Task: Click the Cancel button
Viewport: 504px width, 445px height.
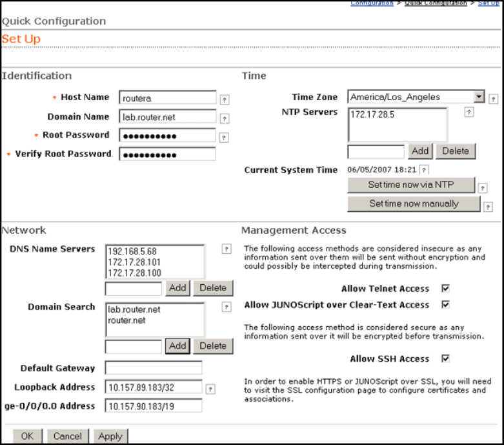Action: click(x=68, y=437)
